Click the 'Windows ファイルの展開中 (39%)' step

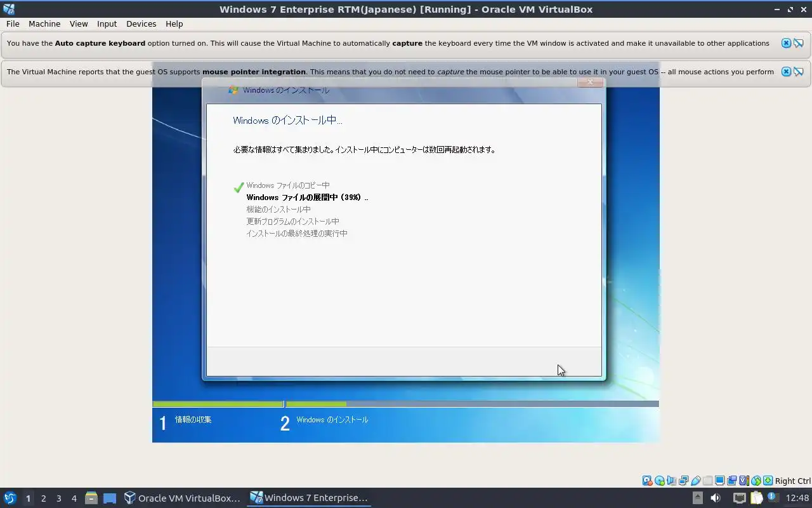click(307, 197)
